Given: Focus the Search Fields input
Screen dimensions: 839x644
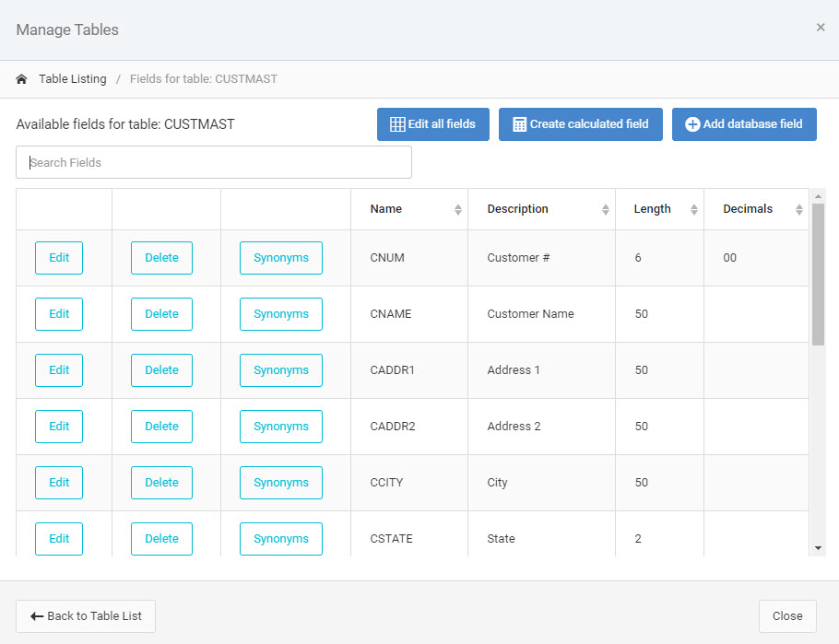Looking at the screenshot, I should (214, 162).
